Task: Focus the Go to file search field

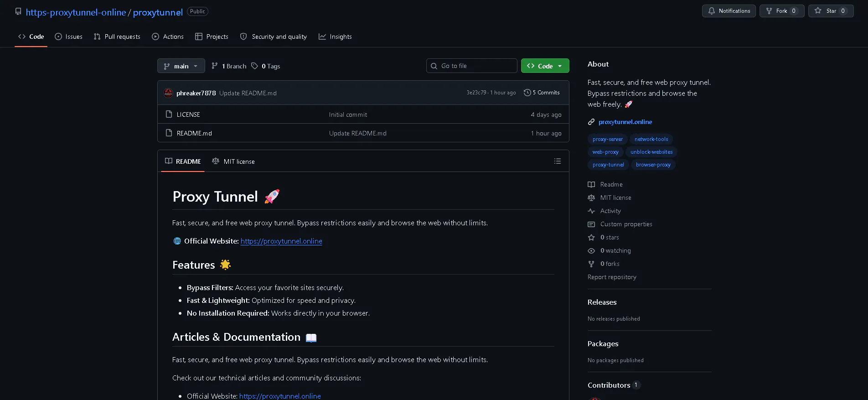Action: coord(471,66)
